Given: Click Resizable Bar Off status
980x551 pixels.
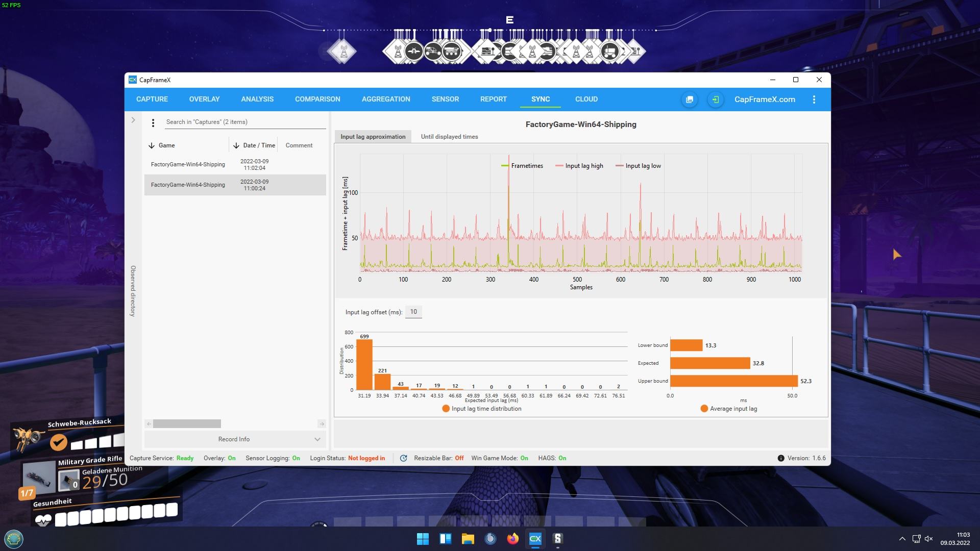Looking at the screenshot, I should 439,458.
